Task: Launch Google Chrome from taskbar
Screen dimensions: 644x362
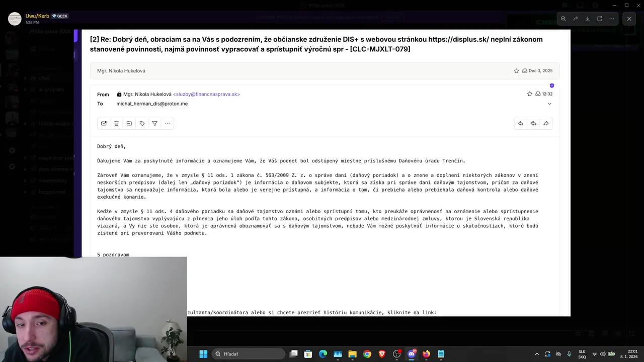Action: 367,354
